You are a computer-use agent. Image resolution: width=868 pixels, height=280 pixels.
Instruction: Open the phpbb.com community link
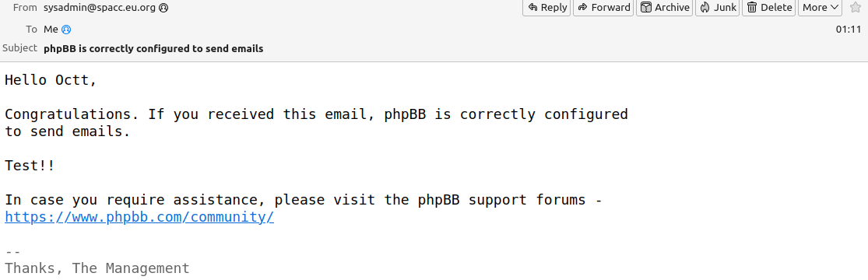pos(139,217)
